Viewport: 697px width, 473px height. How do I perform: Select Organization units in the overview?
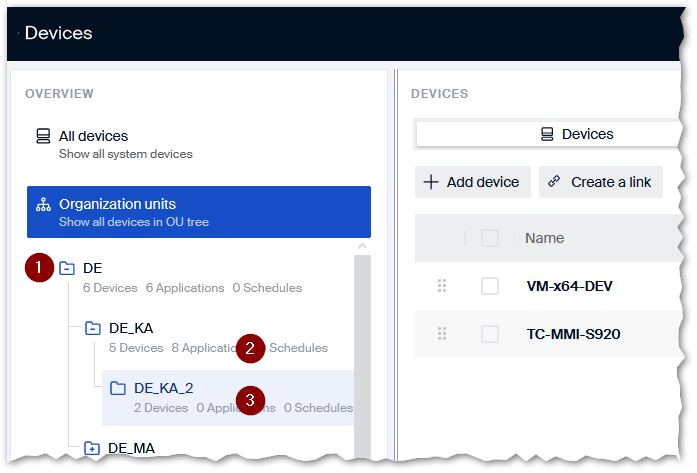click(198, 211)
